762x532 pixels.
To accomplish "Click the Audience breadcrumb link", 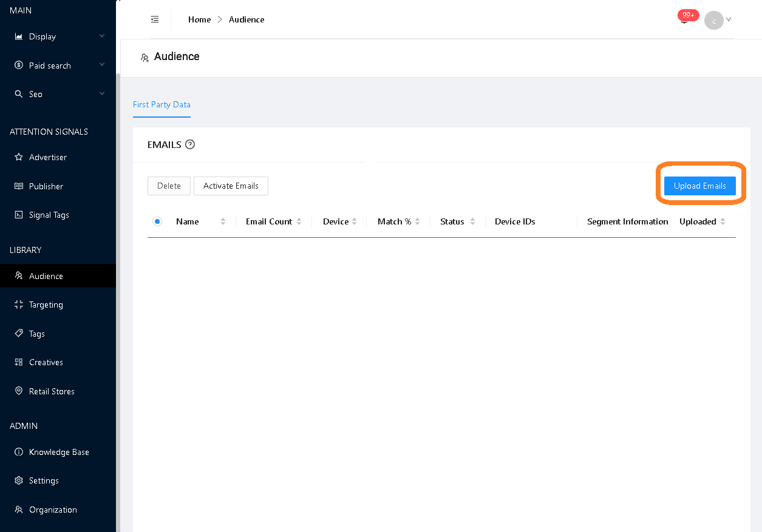I will (247, 19).
